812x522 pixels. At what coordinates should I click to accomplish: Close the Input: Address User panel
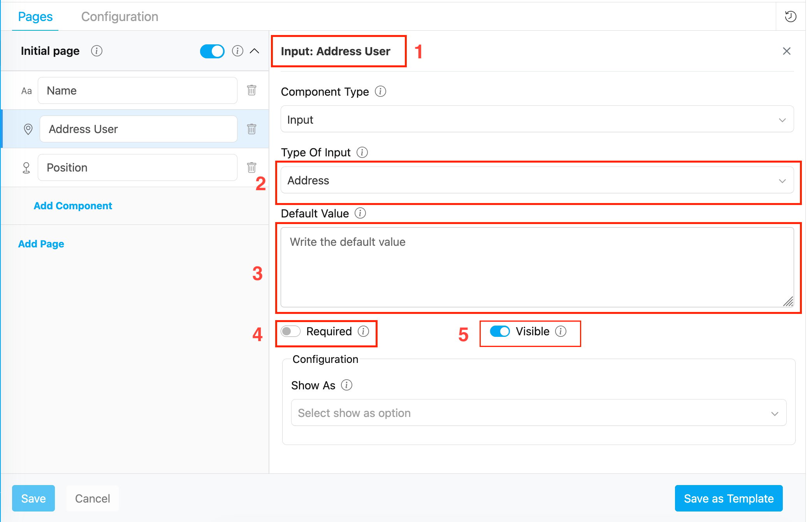coord(786,51)
